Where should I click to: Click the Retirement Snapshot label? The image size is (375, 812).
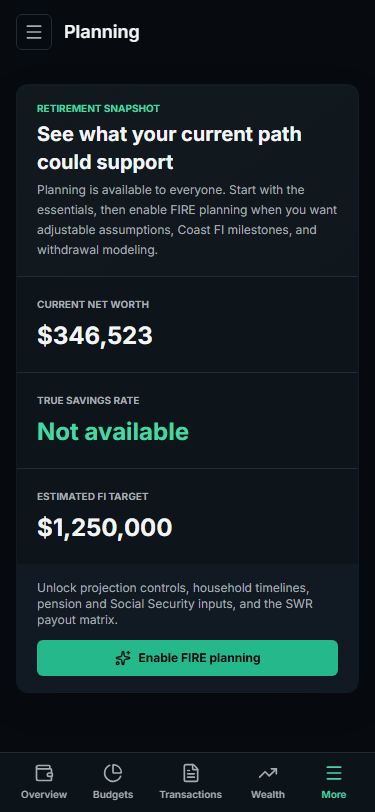98,109
